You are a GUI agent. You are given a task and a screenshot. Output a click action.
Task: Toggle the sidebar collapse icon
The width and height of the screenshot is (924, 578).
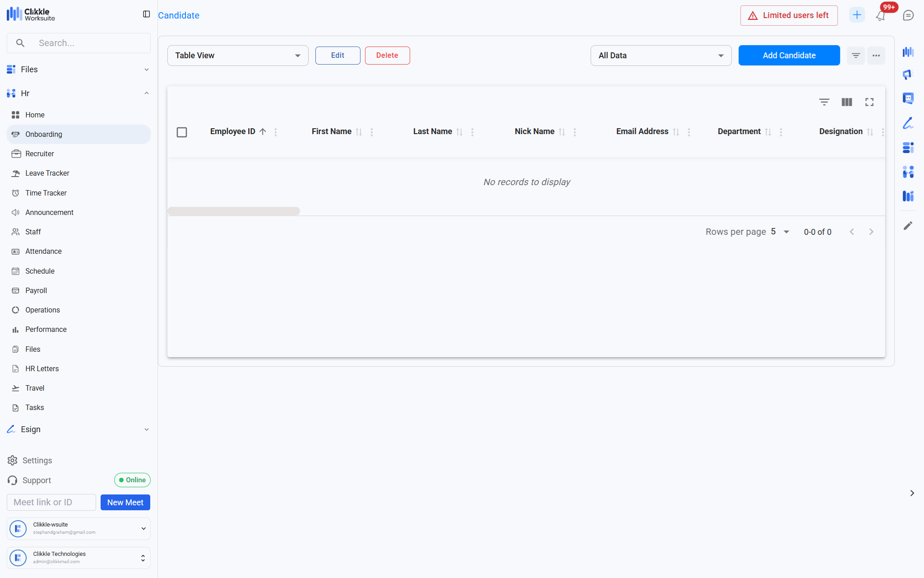pyautogui.click(x=146, y=14)
